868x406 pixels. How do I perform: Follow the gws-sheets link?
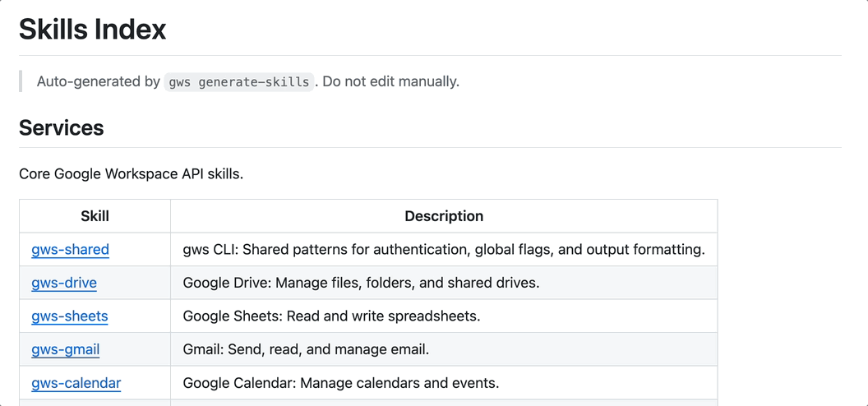70,316
